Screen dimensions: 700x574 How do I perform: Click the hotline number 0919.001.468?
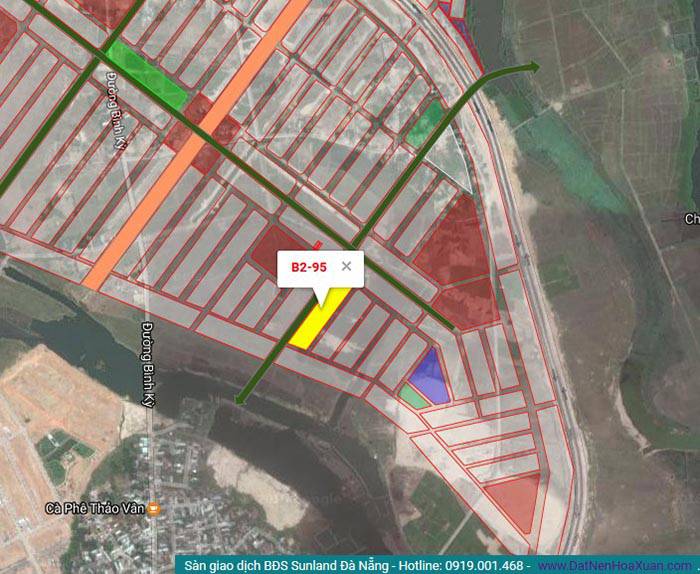(484, 565)
